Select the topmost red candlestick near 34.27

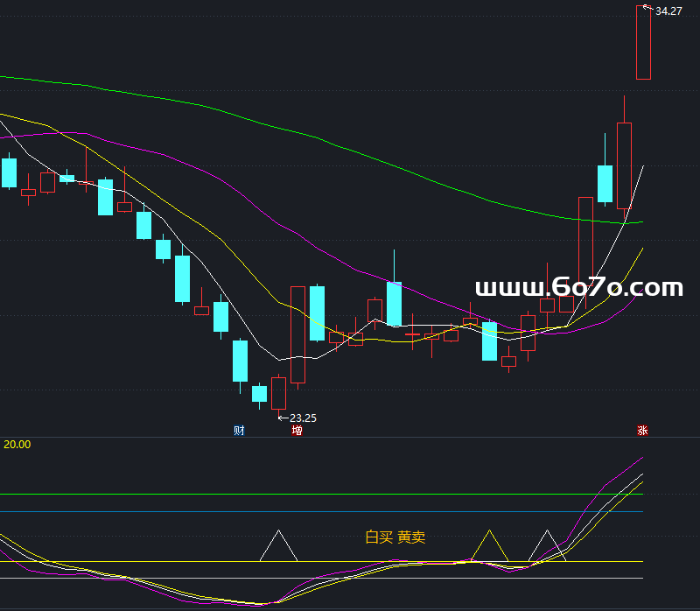pos(643,42)
